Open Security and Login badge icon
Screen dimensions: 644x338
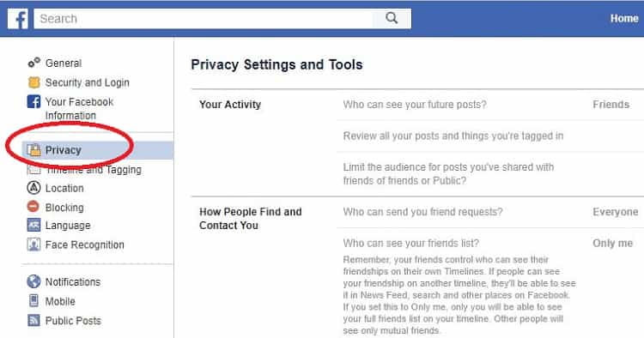point(33,82)
